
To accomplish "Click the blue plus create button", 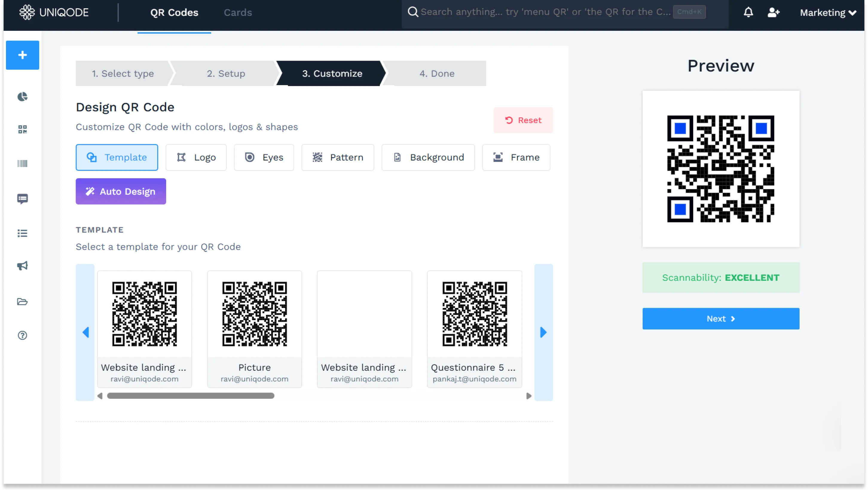I will (x=22, y=55).
